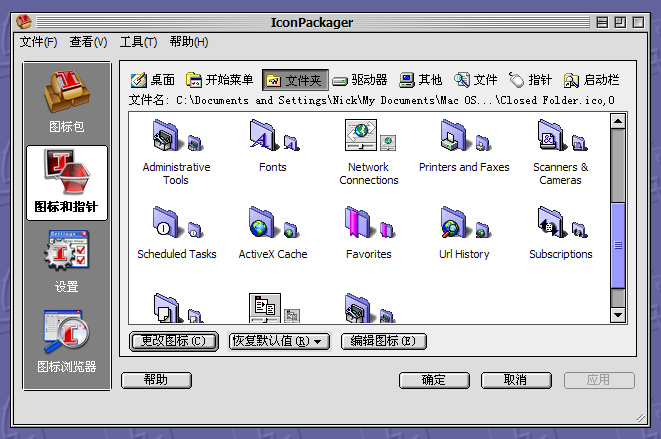Select the 图标和指针 sidebar section
Screen dimensions: 661x439
click(67, 183)
